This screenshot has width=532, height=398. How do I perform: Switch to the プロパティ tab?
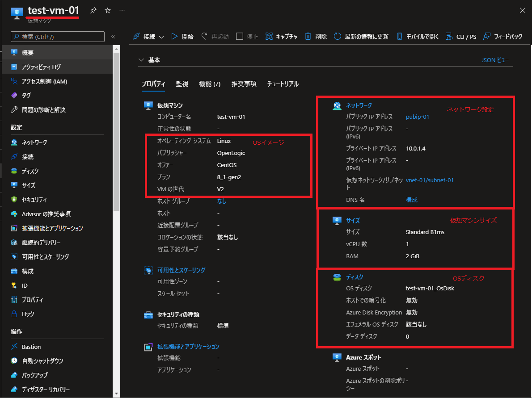[153, 84]
